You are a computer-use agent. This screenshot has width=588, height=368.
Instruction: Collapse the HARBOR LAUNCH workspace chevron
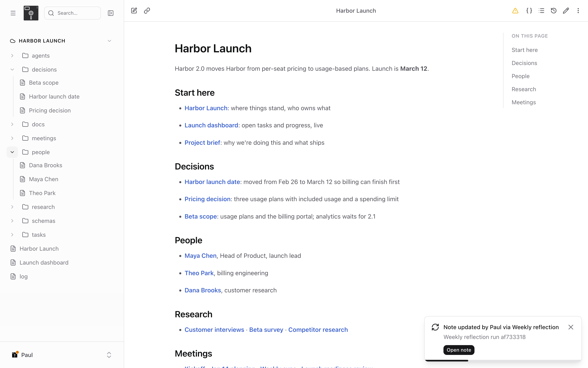coord(109,41)
